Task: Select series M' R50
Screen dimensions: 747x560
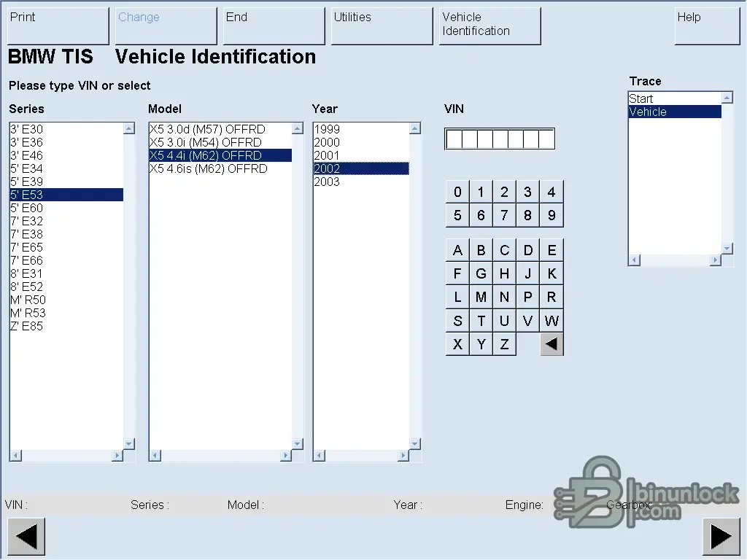Action: pyautogui.click(x=66, y=300)
